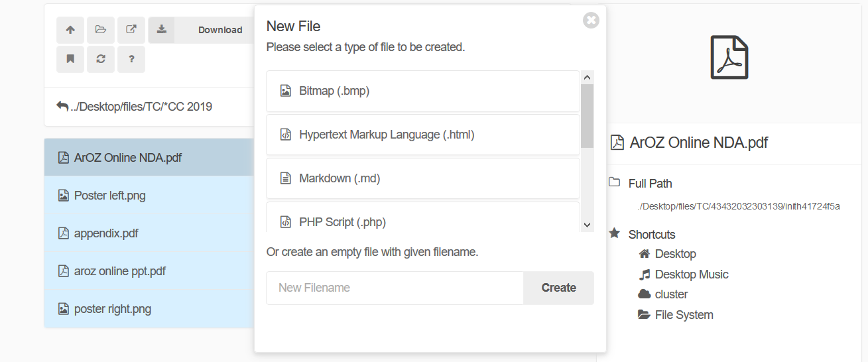Close the New File dialog
Image resolution: width=868 pixels, height=362 pixels.
(x=591, y=21)
